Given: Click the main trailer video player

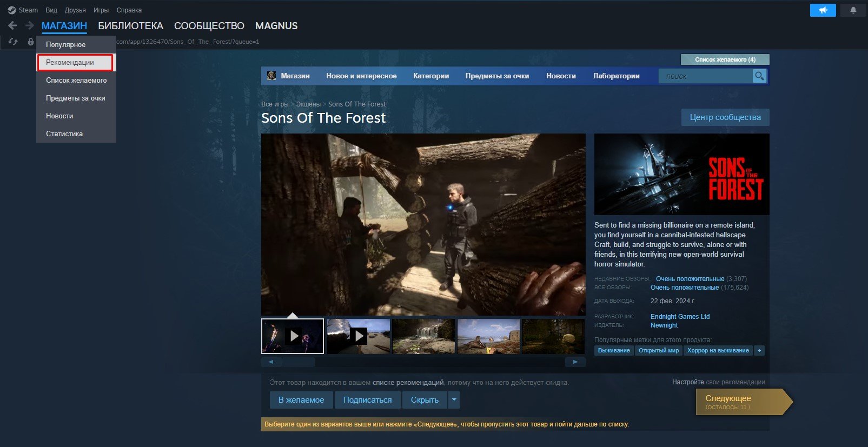Looking at the screenshot, I should (x=423, y=224).
